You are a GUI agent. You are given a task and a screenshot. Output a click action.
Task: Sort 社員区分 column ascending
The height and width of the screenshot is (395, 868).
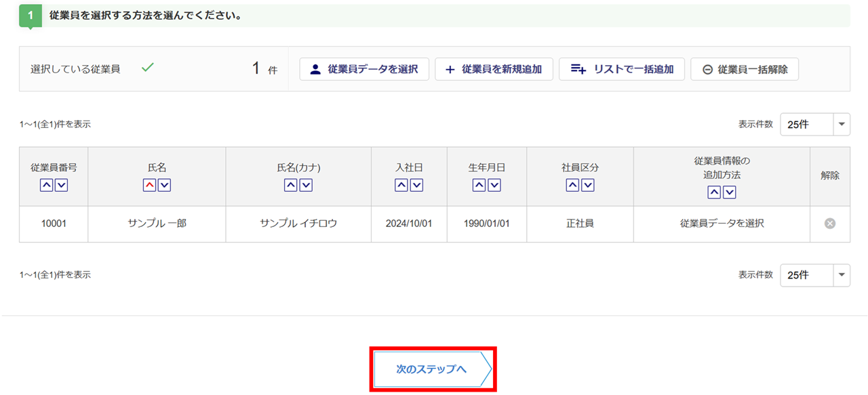click(572, 185)
